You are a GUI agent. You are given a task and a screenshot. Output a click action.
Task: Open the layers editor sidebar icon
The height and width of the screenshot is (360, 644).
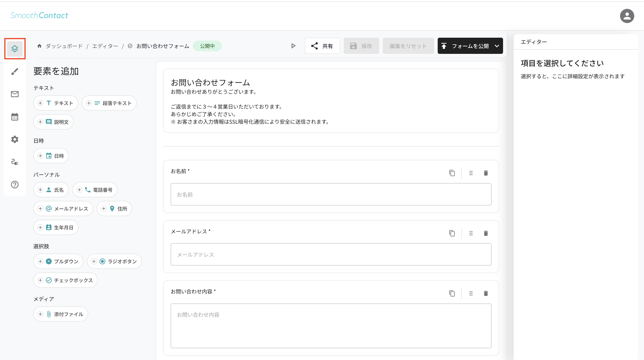[15, 49]
